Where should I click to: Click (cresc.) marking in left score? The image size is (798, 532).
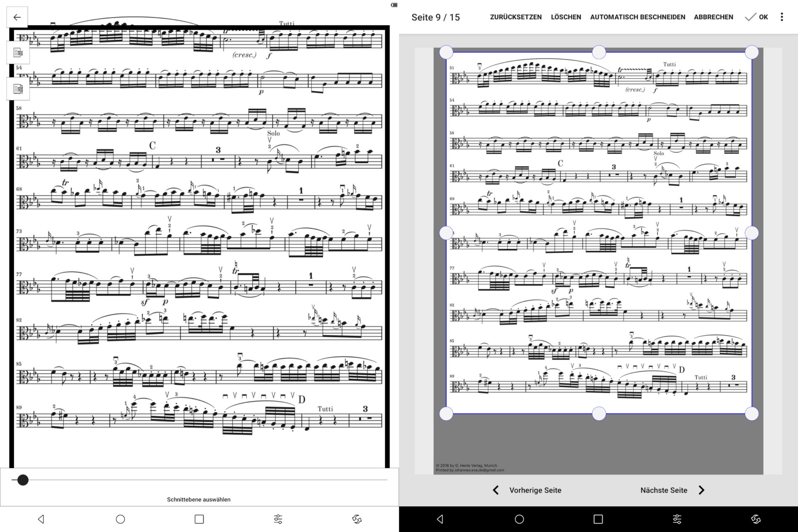coord(244,55)
